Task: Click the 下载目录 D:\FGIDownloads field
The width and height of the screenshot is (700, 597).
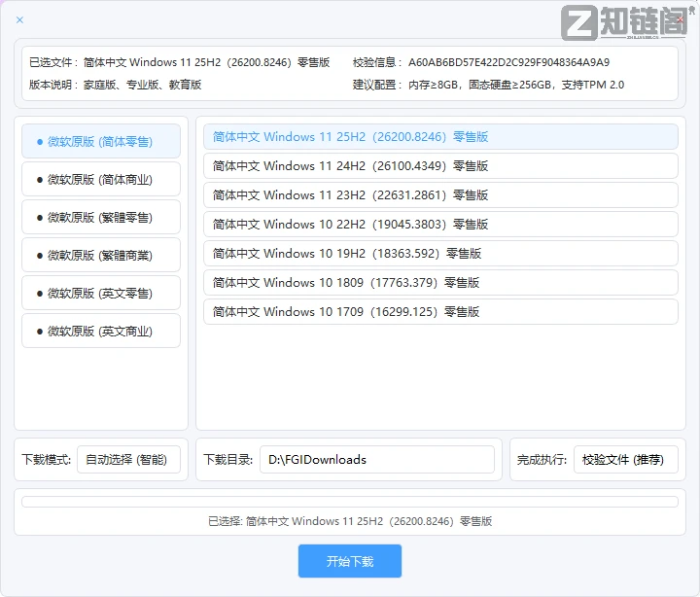Action: click(x=377, y=460)
